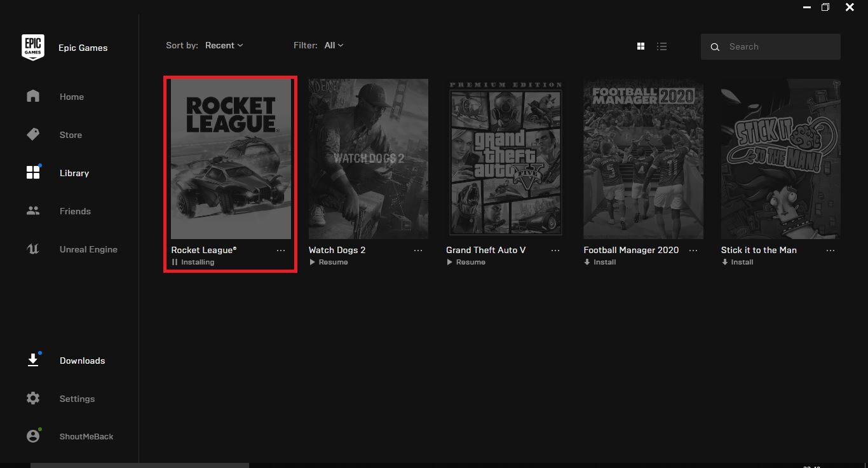The height and width of the screenshot is (468, 868).
Task: Open Football Manager 2020 three-dot menu
Action: [693, 251]
